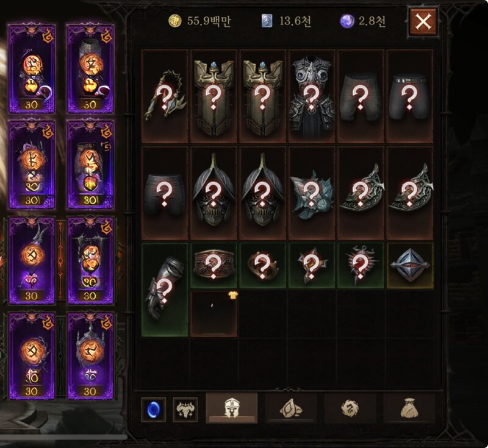
Task: Open the loot bag tab
Action: 409,408
